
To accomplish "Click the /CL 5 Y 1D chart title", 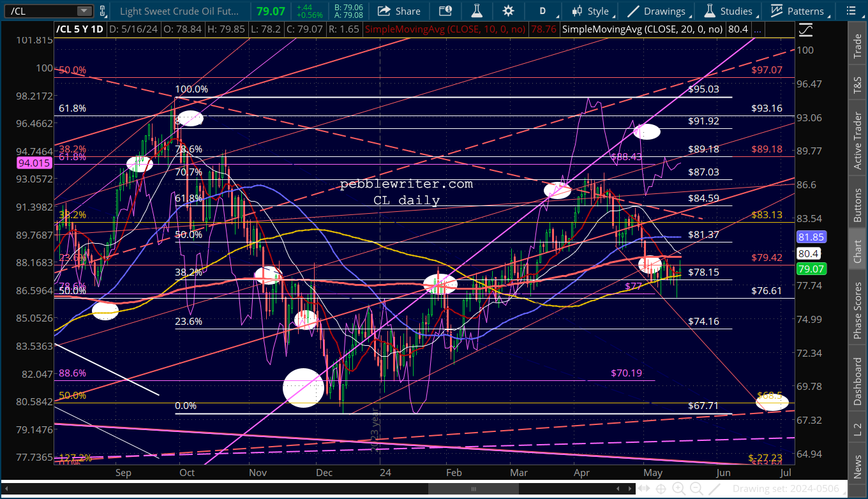I will 80,29.
